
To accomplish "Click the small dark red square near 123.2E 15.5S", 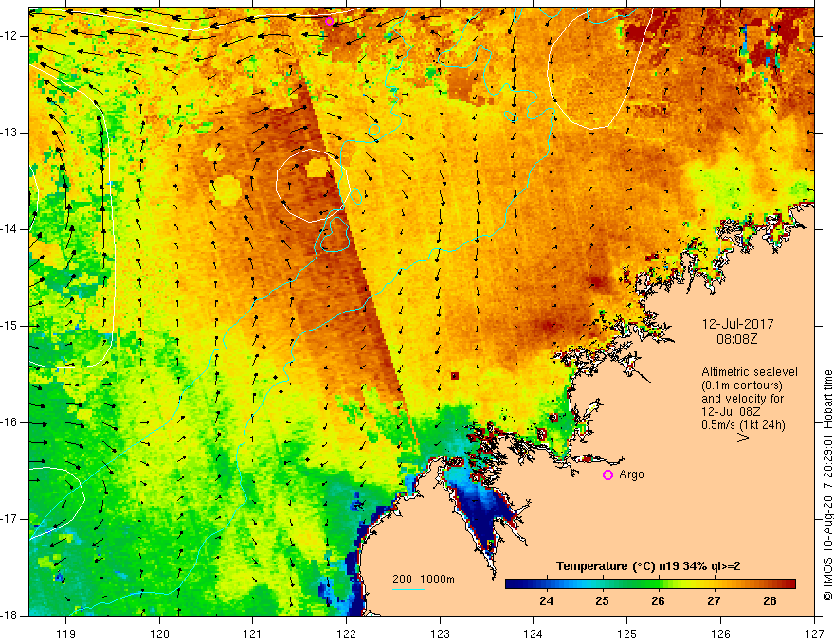I will tap(455, 376).
